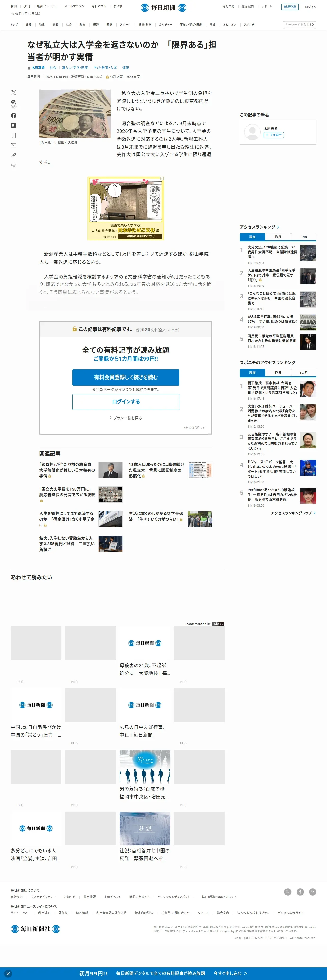This screenshot has width=327, height=980.
Task: Open 10,000 yen banknote article photo
Action: tap(75, 113)
